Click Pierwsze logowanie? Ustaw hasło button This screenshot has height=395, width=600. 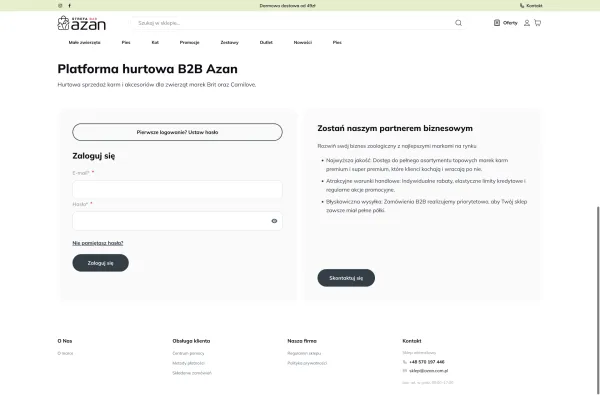coord(178,132)
